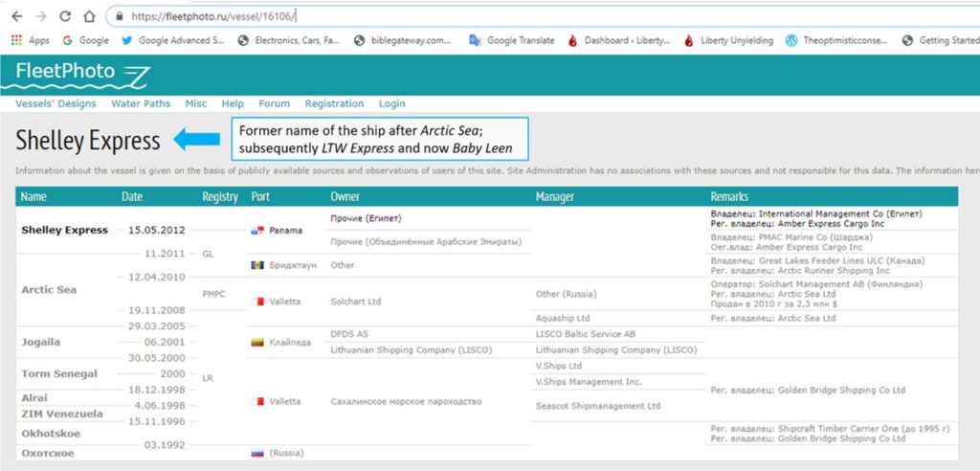
Task: Click the PMPC registry cell
Action: (x=213, y=293)
